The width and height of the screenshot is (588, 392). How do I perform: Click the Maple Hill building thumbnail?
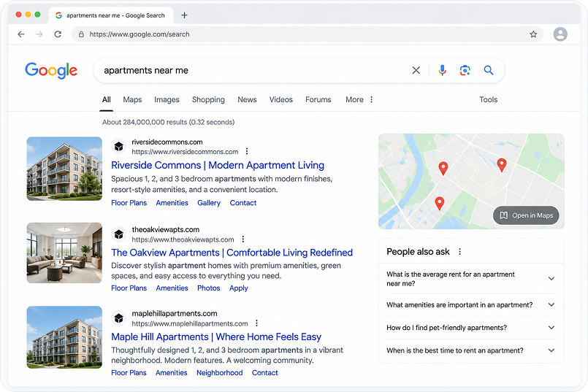coord(64,337)
